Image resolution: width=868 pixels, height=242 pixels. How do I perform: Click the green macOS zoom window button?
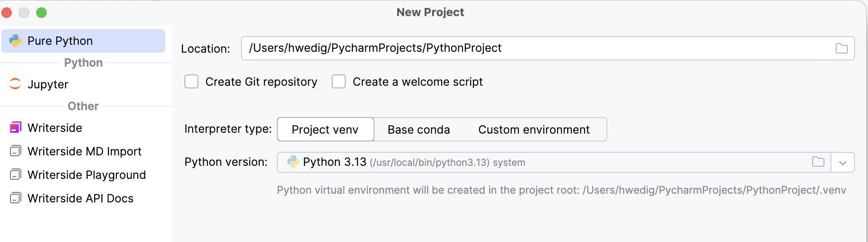click(x=41, y=13)
